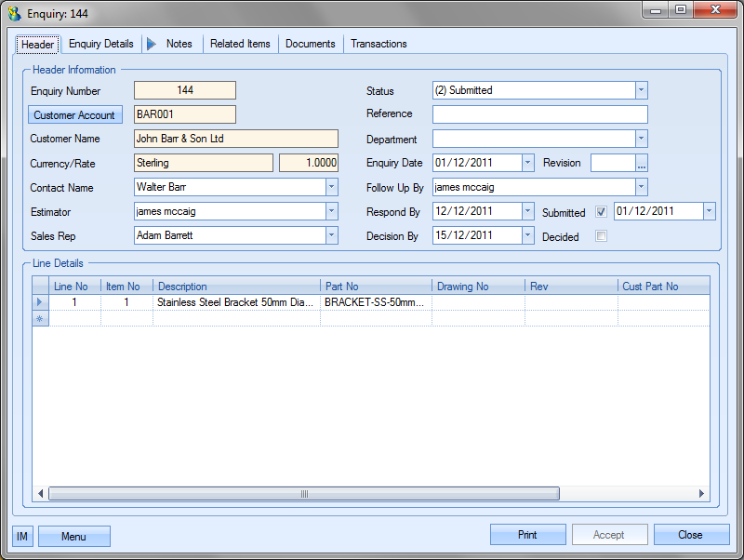Image resolution: width=744 pixels, height=560 pixels.
Task: Open the Enquiry Date calendar dropdown
Action: coord(527,163)
